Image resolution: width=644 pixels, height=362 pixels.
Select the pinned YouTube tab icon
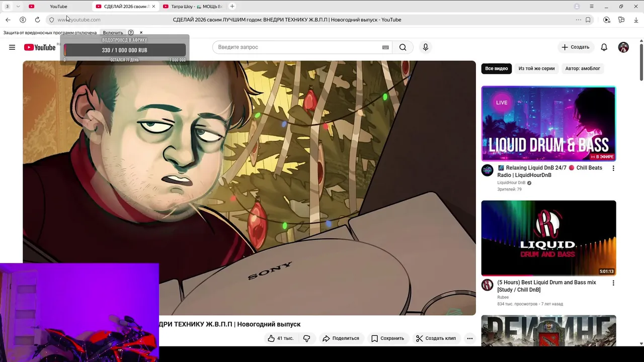coord(31,7)
